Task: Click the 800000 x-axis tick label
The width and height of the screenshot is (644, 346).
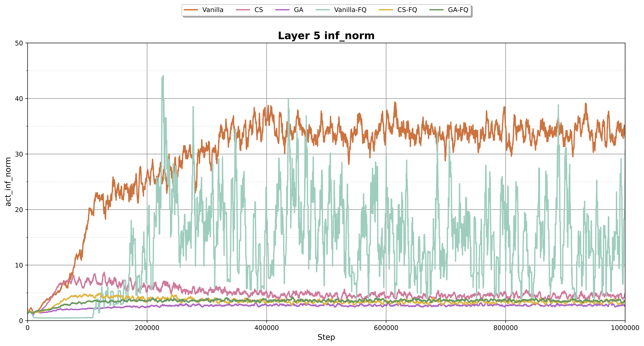Action: pos(505,328)
